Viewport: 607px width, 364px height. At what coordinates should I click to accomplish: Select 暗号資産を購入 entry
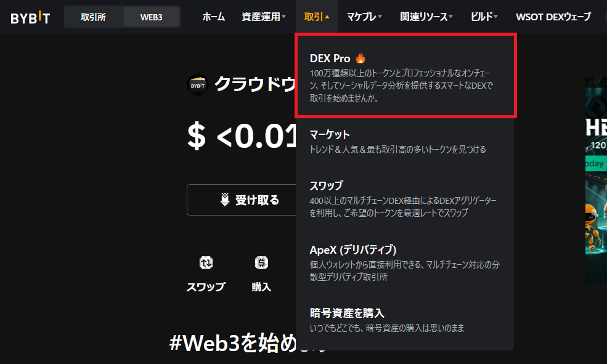tap(405, 320)
